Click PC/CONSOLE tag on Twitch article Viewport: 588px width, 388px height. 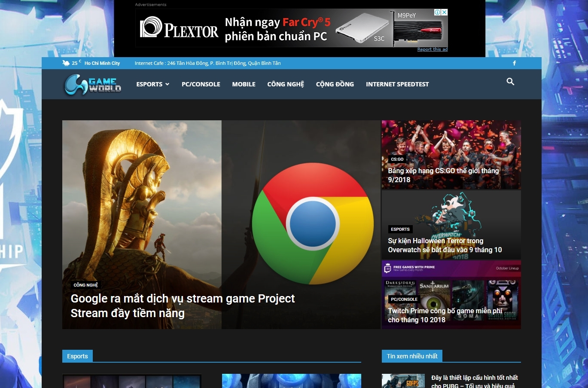[404, 299]
